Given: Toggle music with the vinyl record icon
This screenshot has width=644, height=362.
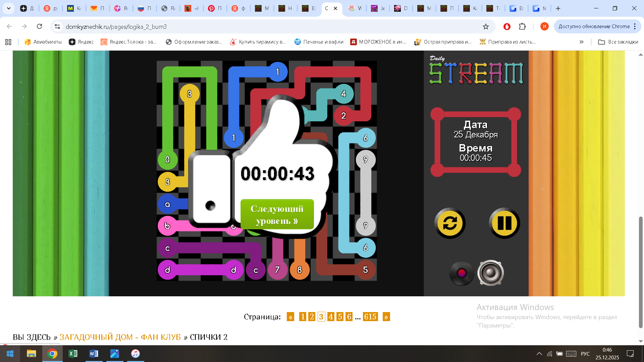Looking at the screenshot, I should coord(462,273).
